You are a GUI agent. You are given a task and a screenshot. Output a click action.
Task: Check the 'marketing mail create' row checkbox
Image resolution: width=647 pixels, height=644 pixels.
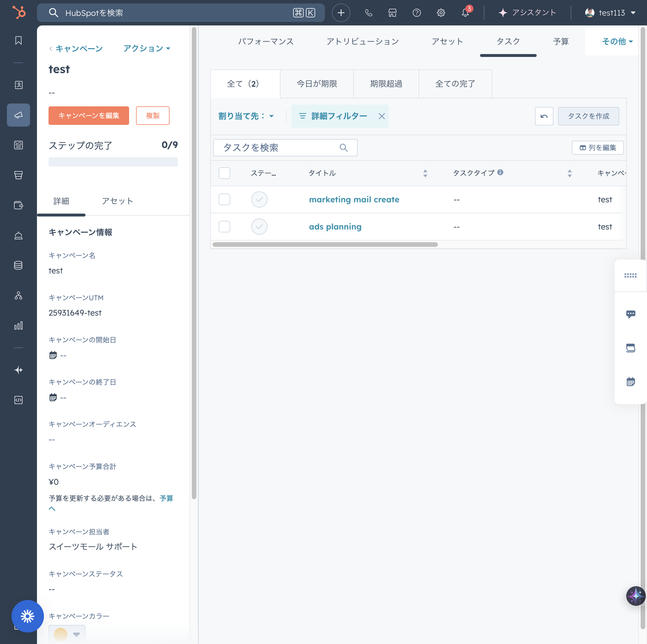[x=224, y=199]
